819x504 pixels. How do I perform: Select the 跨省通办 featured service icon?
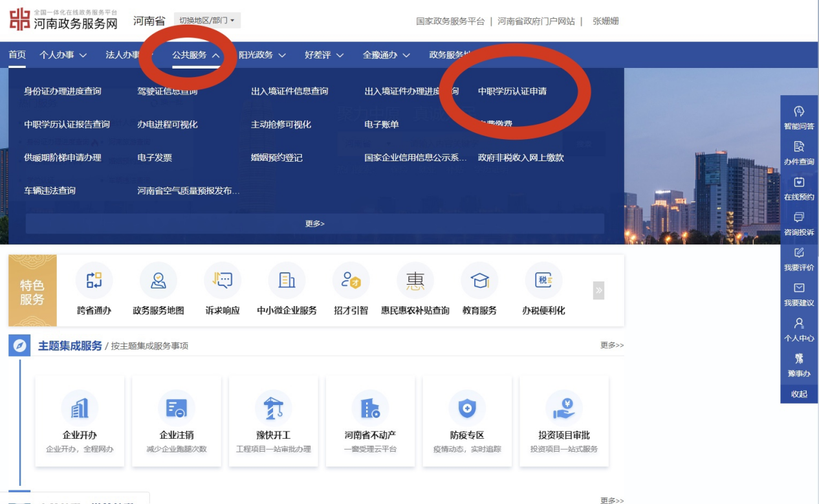[x=94, y=281]
